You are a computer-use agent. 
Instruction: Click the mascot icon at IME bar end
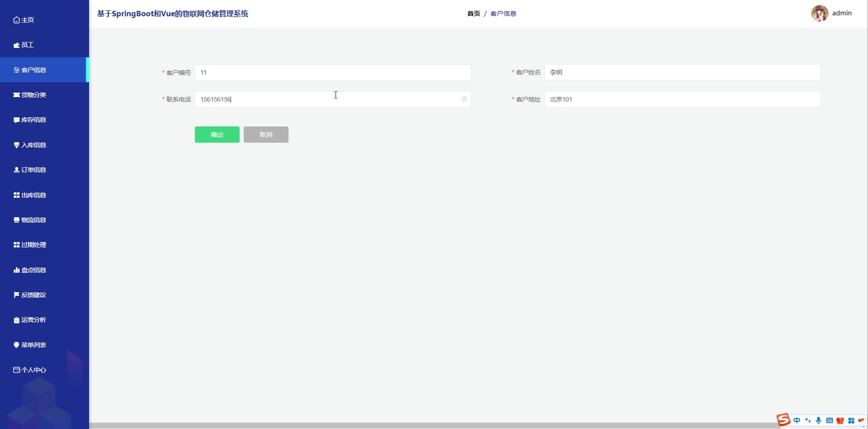pos(861,420)
